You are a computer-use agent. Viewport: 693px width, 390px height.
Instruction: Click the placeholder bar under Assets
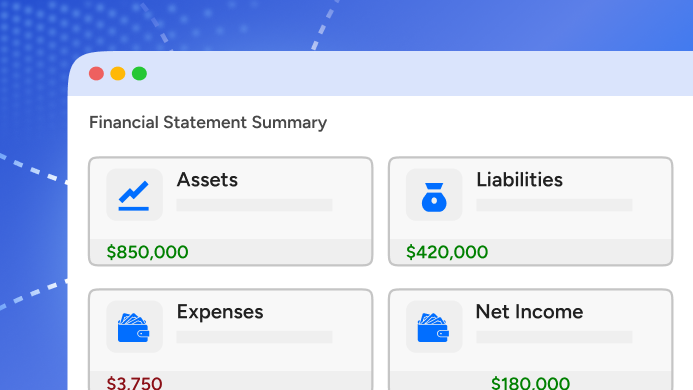[x=254, y=205]
